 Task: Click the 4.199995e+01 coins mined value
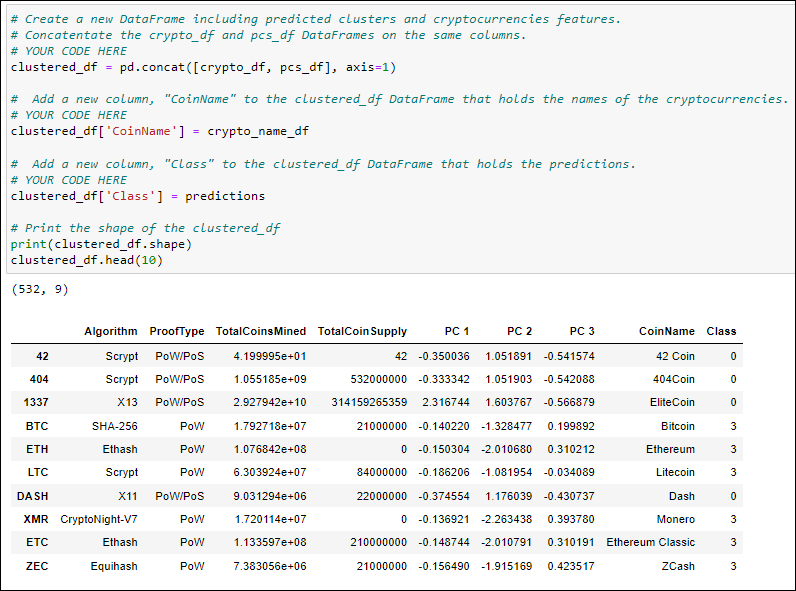[x=270, y=356]
